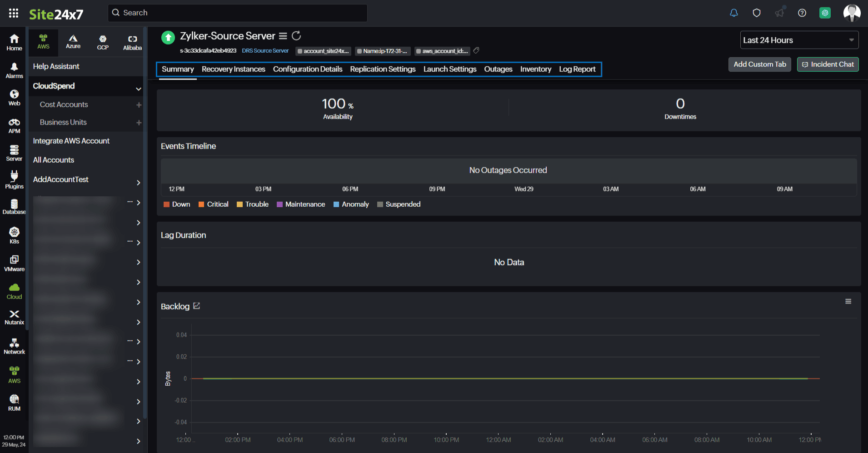This screenshot has width=868, height=453.
Task: Switch to the Outages tab
Action: point(498,69)
